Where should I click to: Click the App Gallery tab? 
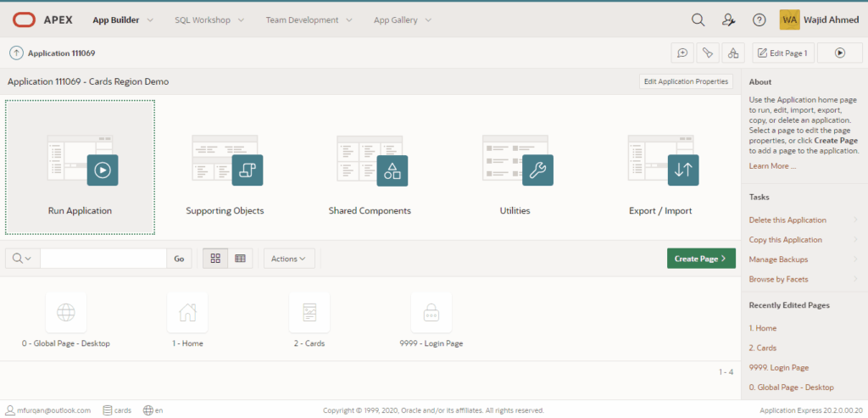(396, 20)
